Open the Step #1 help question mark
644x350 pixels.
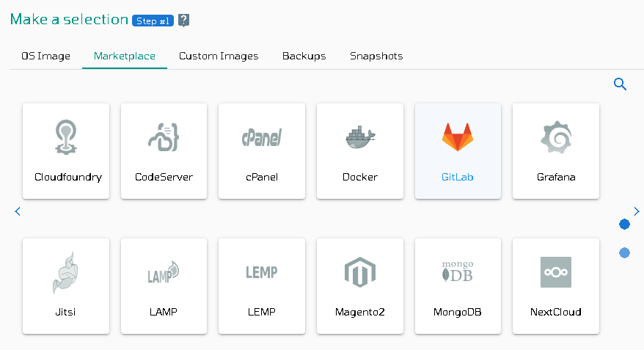point(183,20)
